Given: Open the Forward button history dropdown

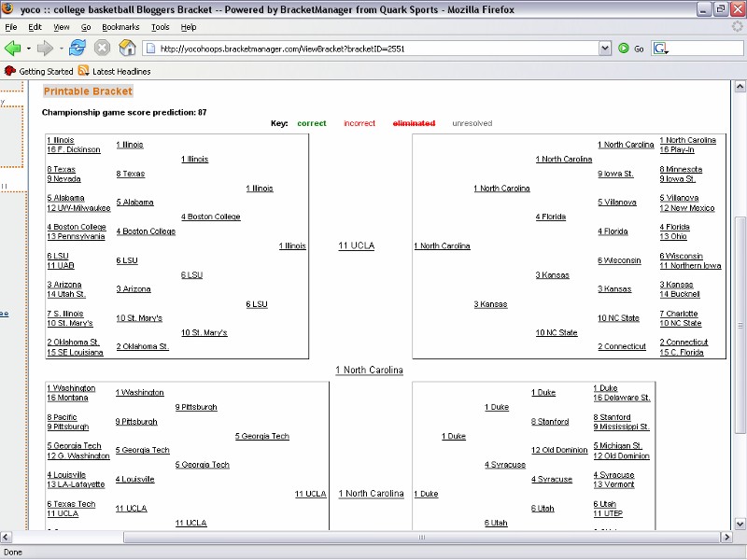Looking at the screenshot, I should tap(61, 49).
